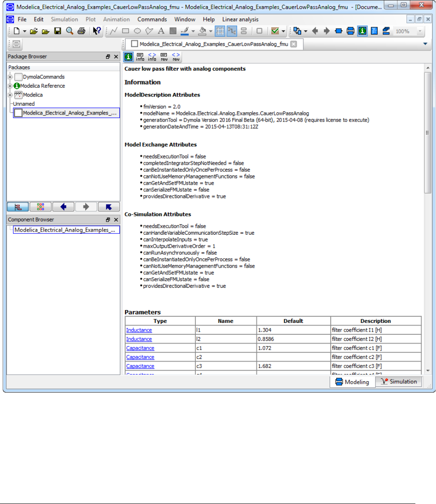Click the line color pen icon
The width and height of the screenshot is (436, 504).
[185, 31]
